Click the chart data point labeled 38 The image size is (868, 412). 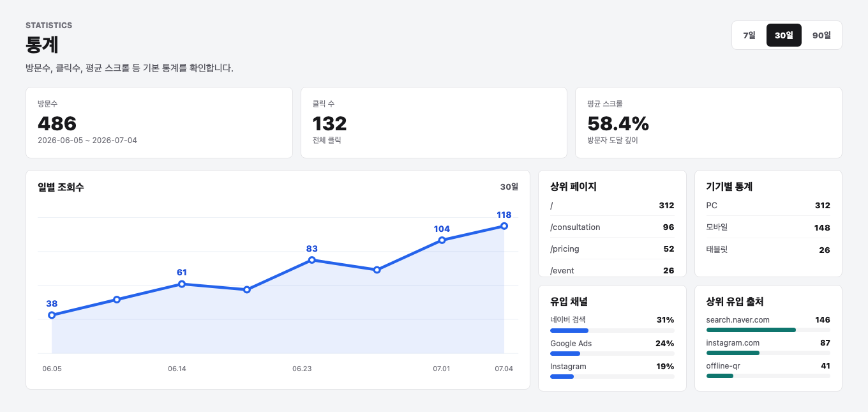[x=52, y=315]
